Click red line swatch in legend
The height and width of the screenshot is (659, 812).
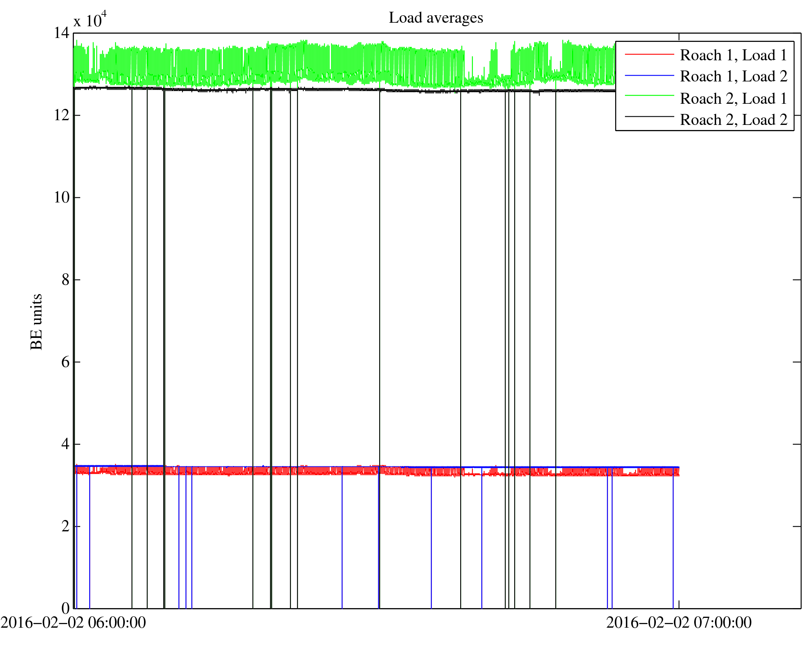(x=649, y=54)
